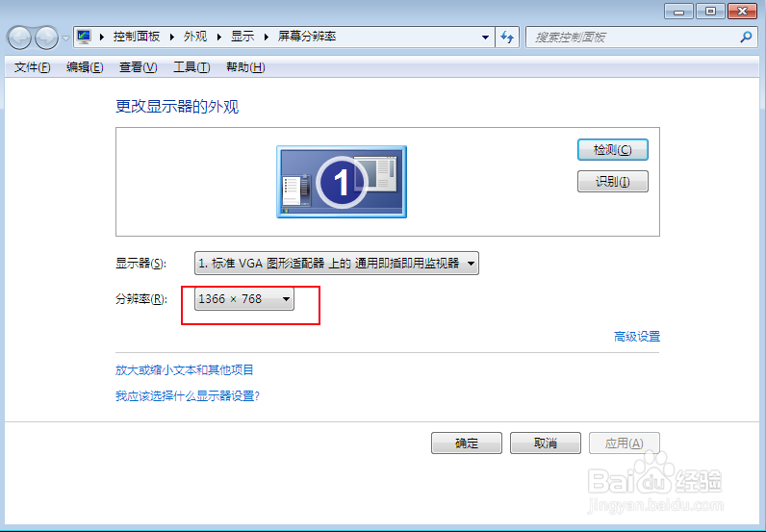
Task: Open the 显示器(S) monitor dropdown
Action: click(x=337, y=264)
